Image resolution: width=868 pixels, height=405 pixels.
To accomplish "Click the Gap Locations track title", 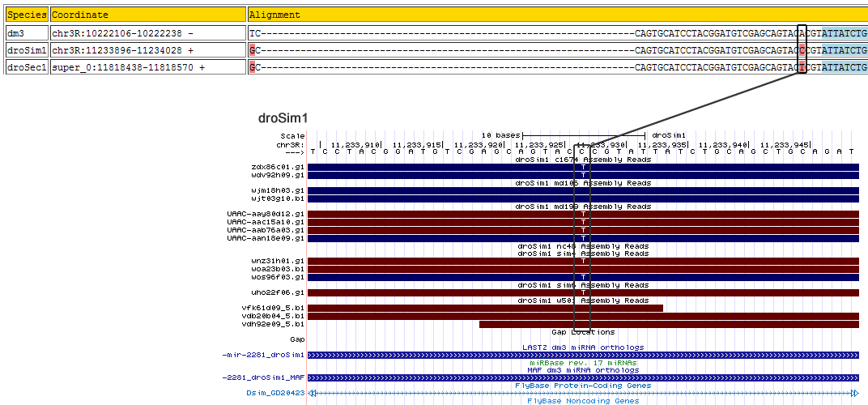I will click(583, 332).
